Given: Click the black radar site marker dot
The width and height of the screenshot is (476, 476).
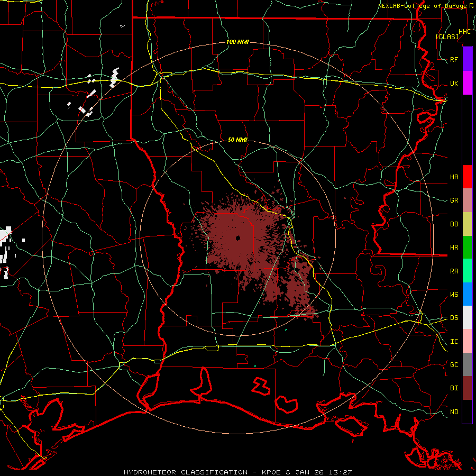Looking at the screenshot, I should pos(238,238).
